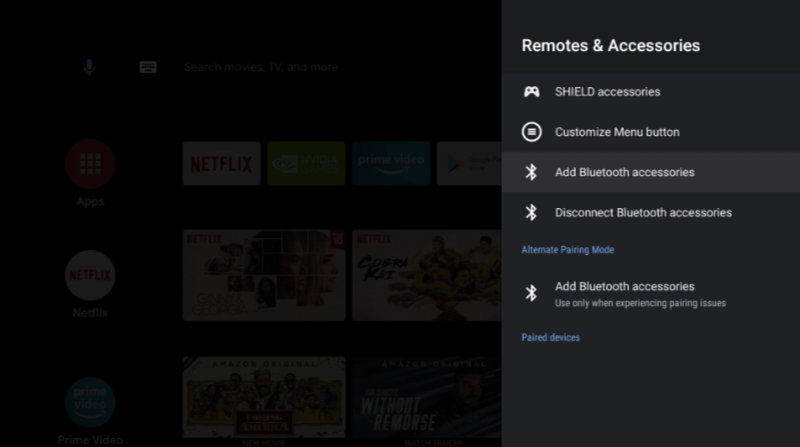The width and height of the screenshot is (800, 447).
Task: Choose Disconnect Bluetooth accessories
Action: 651,212
